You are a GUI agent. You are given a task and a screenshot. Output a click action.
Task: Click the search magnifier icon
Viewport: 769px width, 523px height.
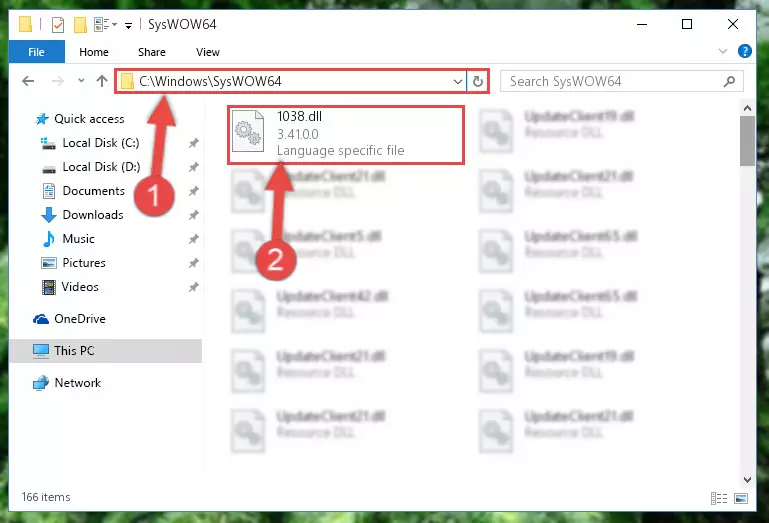click(x=729, y=81)
